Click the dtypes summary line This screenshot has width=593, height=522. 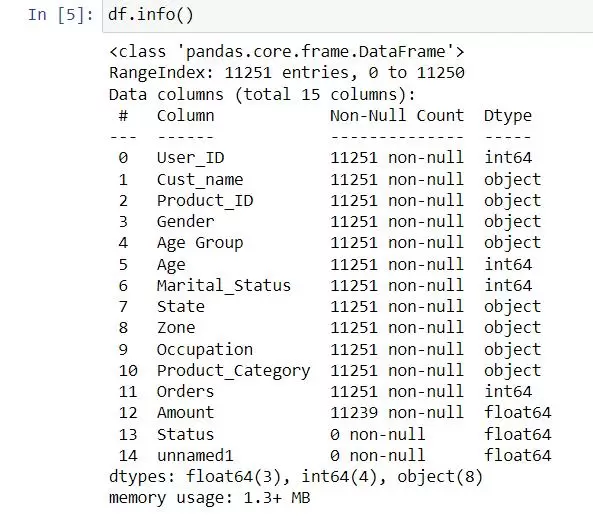tap(296, 477)
